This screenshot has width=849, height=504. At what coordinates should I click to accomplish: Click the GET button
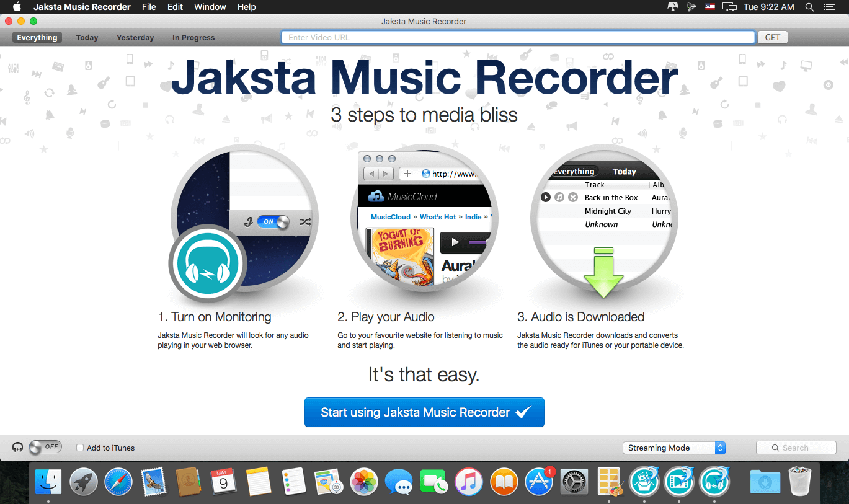tap(773, 37)
